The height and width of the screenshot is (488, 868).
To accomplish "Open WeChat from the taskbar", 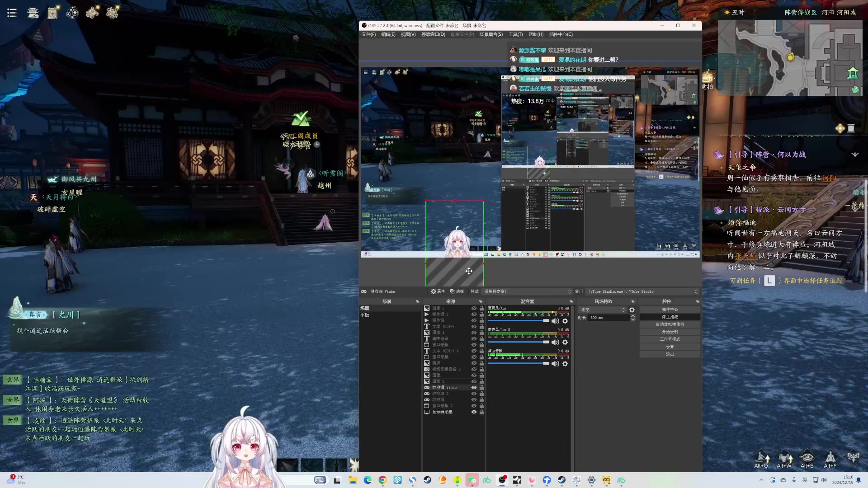I will pos(472,480).
